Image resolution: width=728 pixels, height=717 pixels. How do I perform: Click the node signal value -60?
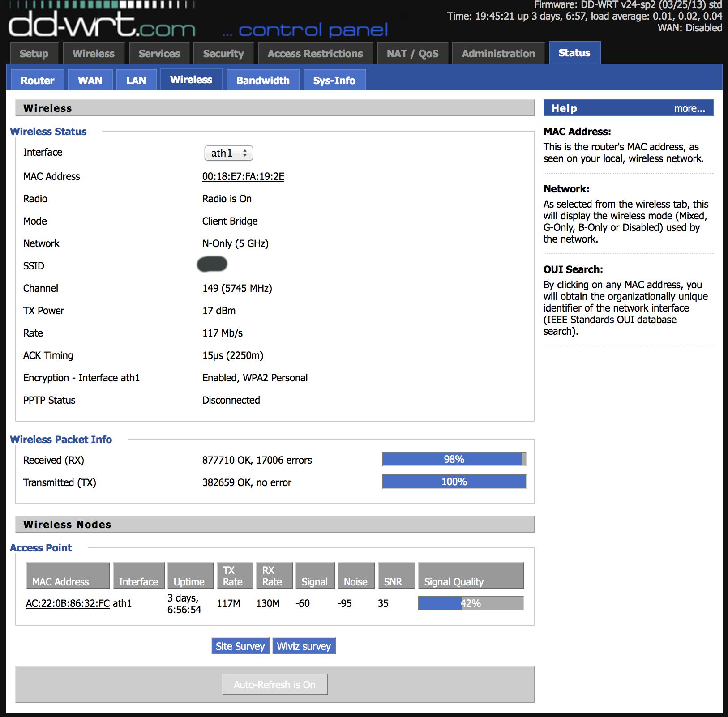303,603
